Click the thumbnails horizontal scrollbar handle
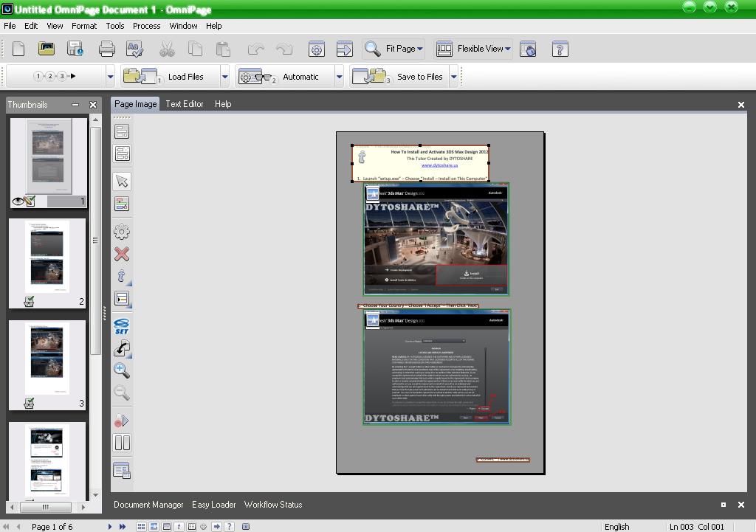The image size is (756, 532). tap(46, 507)
